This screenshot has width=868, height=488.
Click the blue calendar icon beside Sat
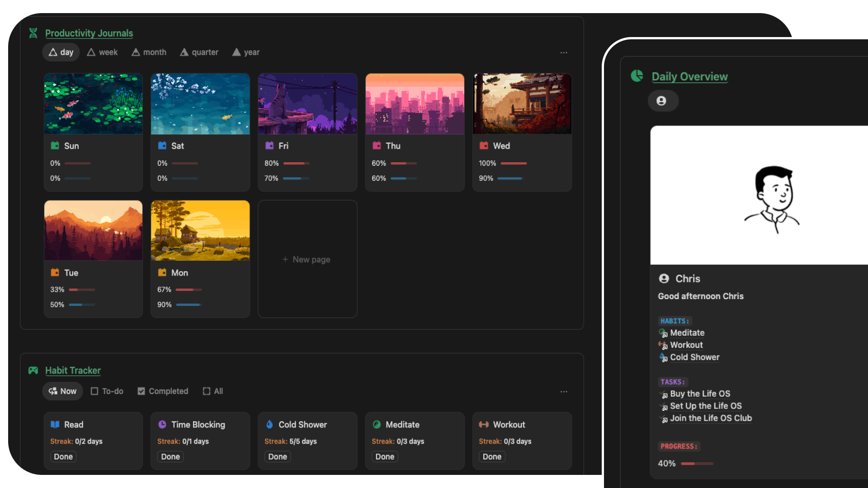tap(162, 145)
